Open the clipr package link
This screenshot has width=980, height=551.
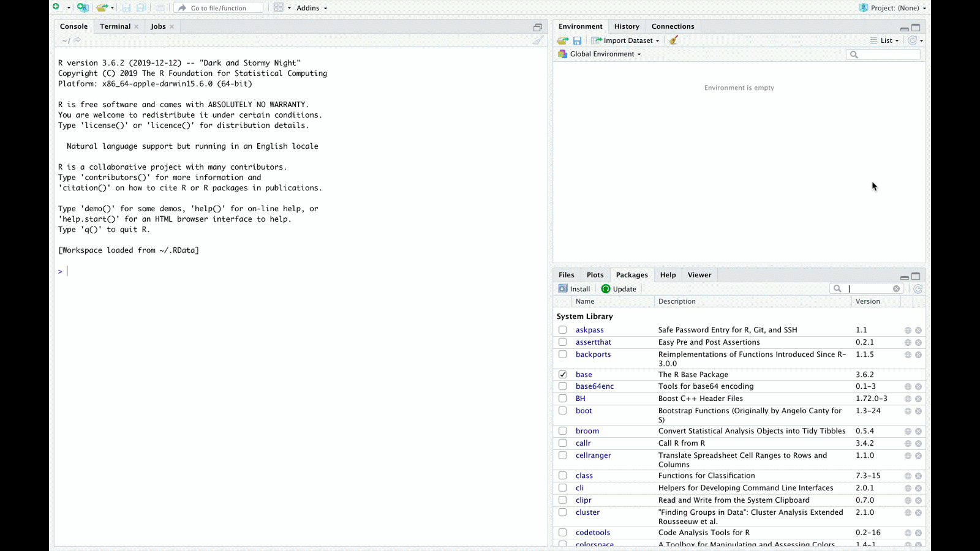583,500
